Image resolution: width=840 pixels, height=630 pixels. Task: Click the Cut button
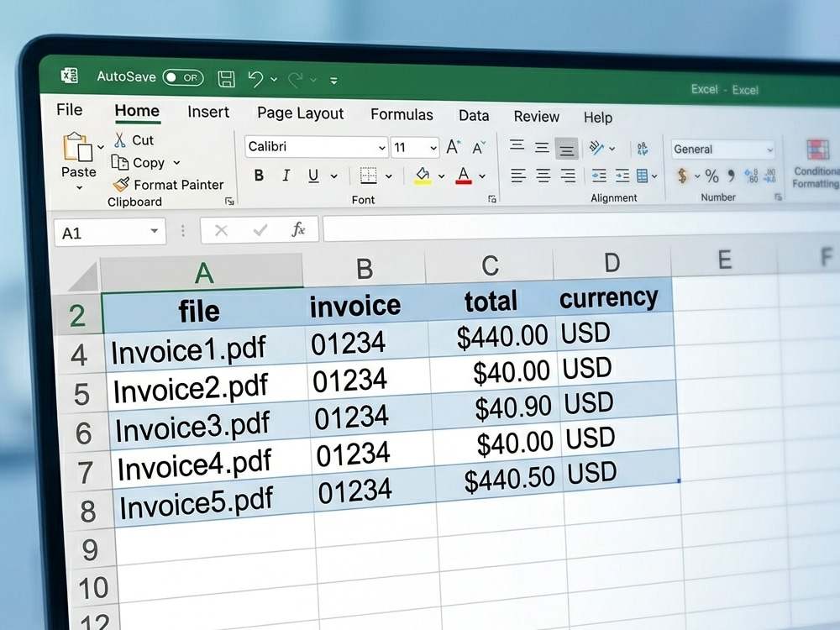pyautogui.click(x=134, y=140)
